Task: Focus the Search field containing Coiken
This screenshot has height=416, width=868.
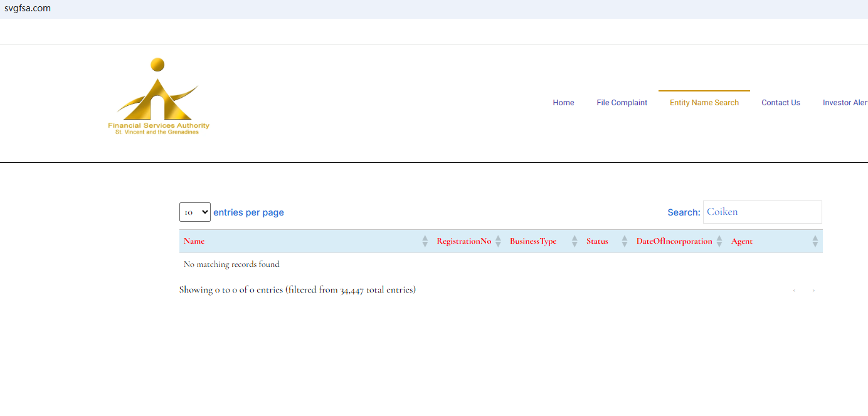Action: [x=761, y=212]
